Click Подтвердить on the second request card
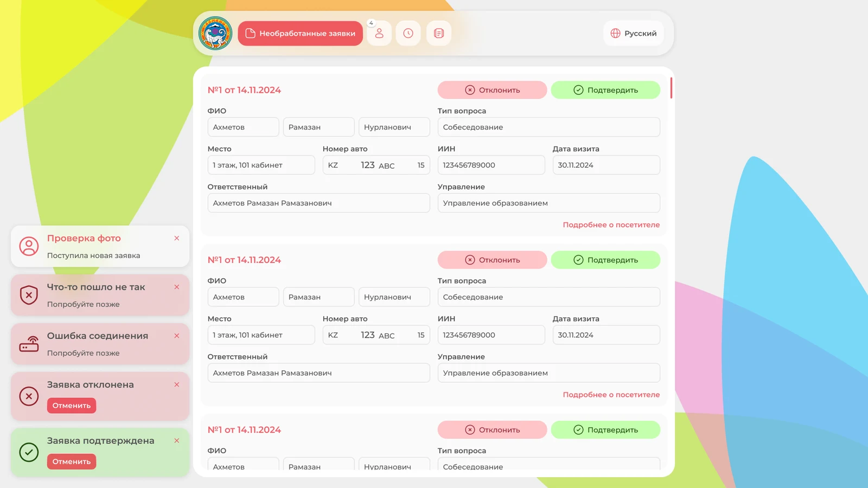Viewport: 868px width, 488px height. tap(605, 260)
